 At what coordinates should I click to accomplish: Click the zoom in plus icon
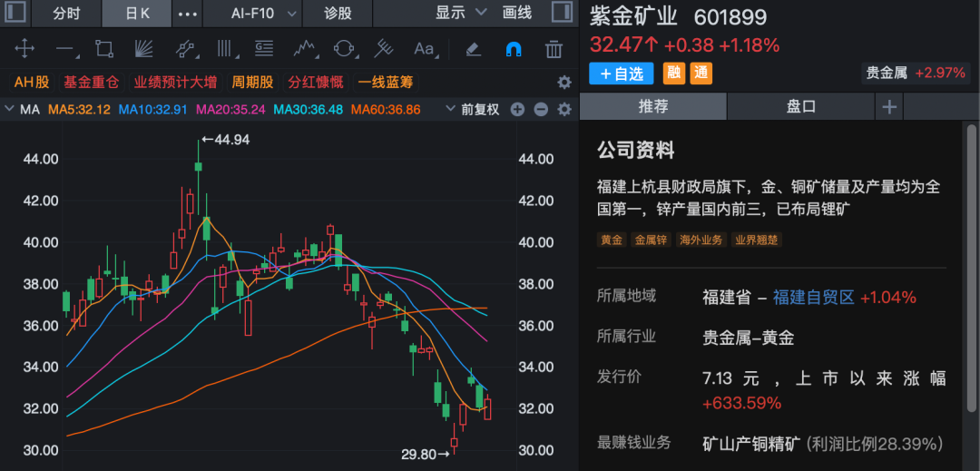(518, 110)
